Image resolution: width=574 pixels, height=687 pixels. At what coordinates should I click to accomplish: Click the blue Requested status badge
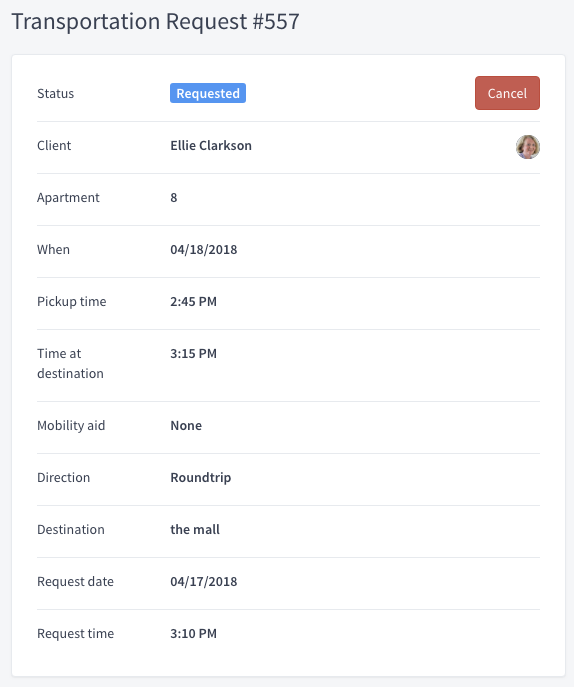coord(208,93)
